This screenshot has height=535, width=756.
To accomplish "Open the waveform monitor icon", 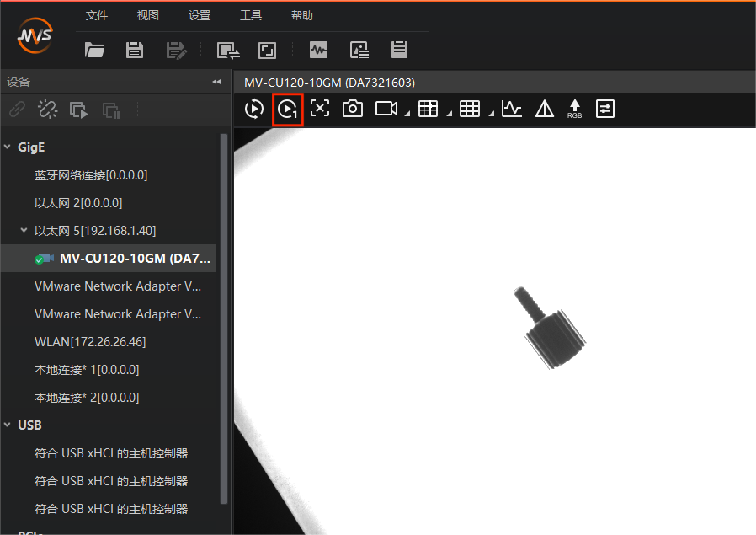I will [x=318, y=50].
